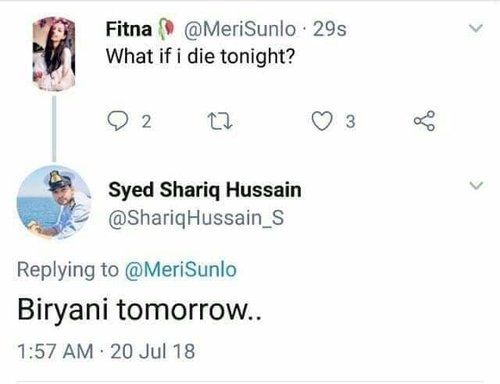The image size is (500, 384).
Task: Open the 29s timestamp of Fitna's tweet
Action: pyautogui.click(x=330, y=29)
